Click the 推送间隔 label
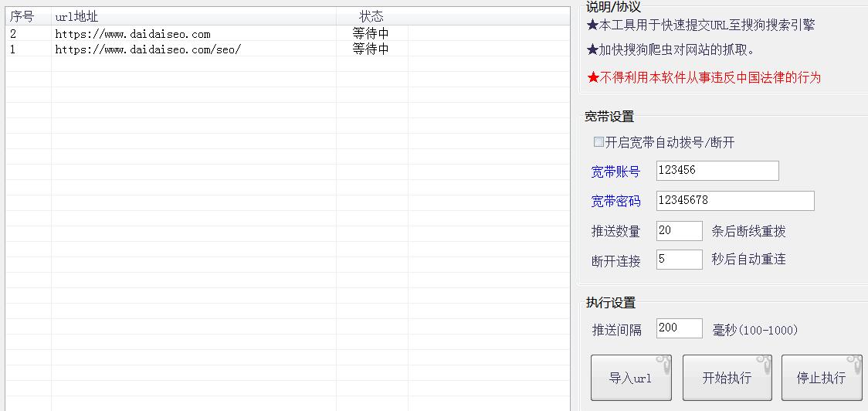This screenshot has width=868, height=411. 617,330
